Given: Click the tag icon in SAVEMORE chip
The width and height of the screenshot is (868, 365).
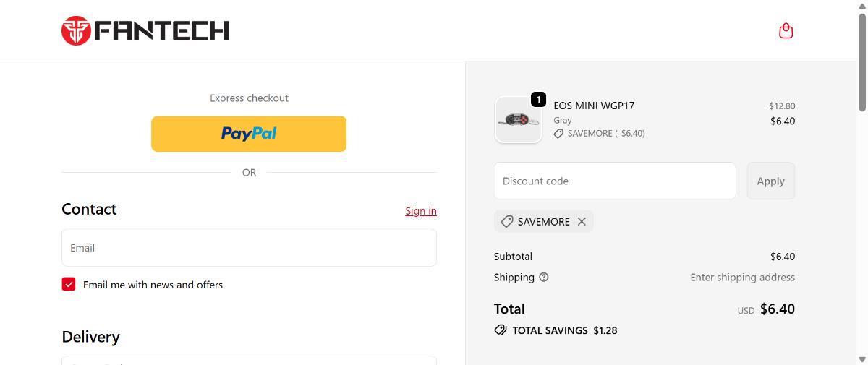Looking at the screenshot, I should coord(507,221).
